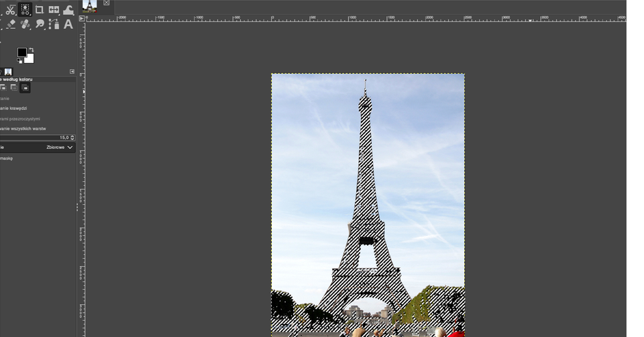Click the threshold 15,0 spinner arrows
This screenshot has width=644, height=337.
click(x=72, y=138)
